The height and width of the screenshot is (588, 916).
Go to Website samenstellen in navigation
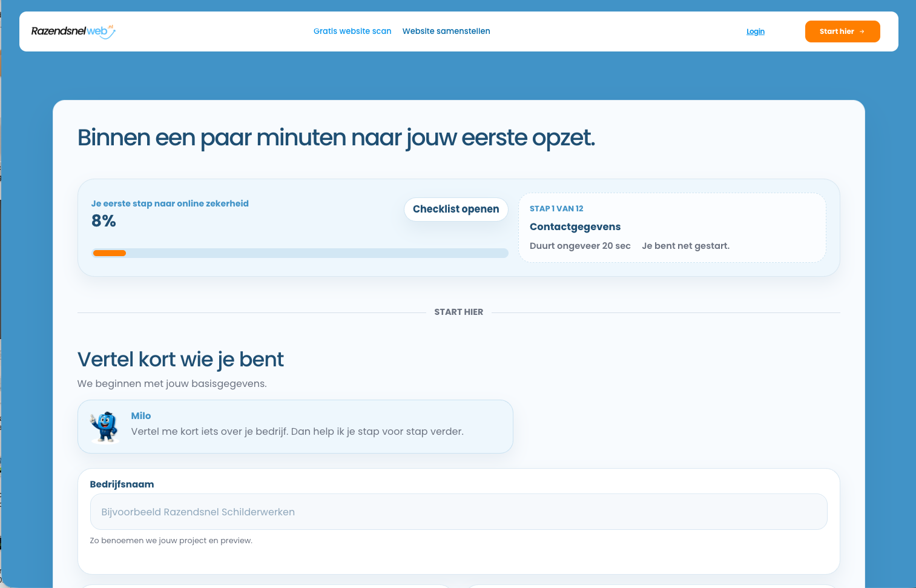[446, 31]
